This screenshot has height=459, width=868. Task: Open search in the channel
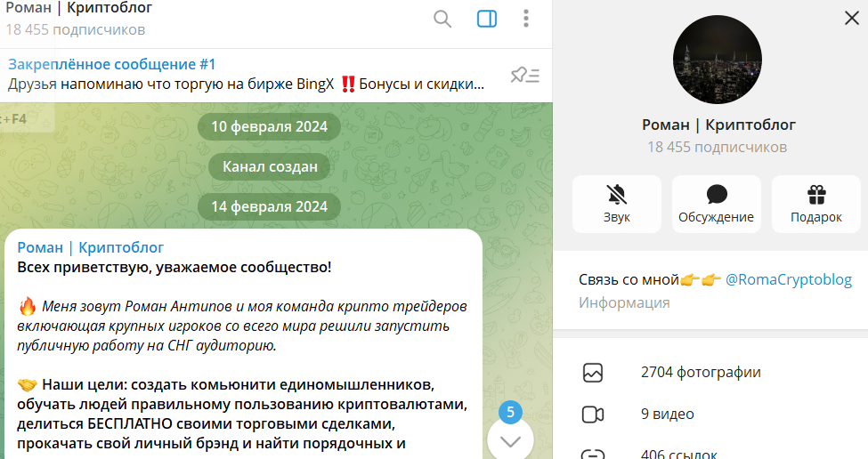coord(442,19)
